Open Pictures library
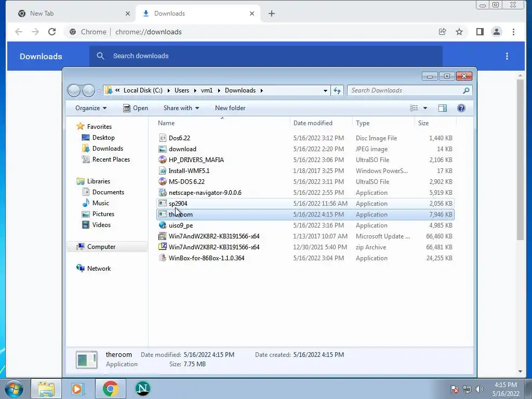Image resolution: width=532 pixels, height=399 pixels. [x=98, y=214]
